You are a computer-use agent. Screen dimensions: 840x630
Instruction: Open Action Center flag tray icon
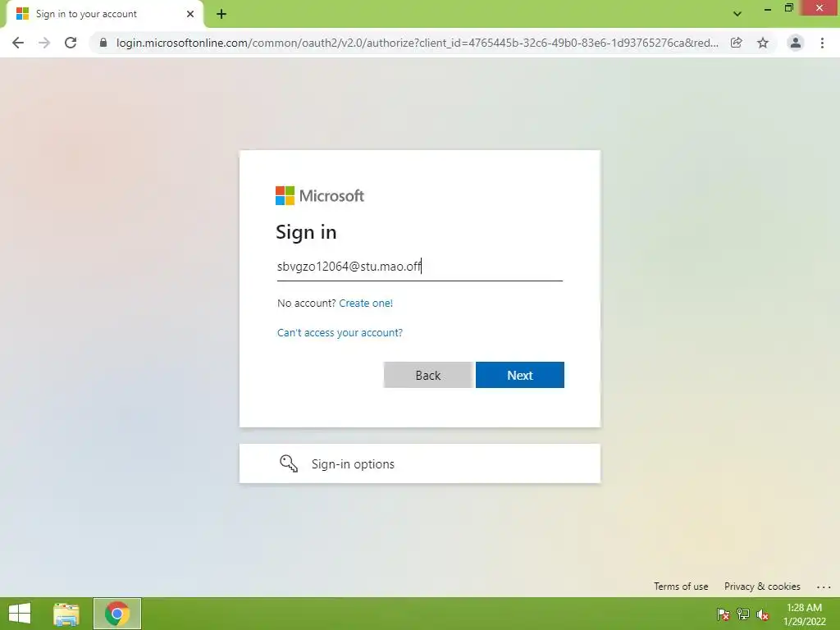pyautogui.click(x=724, y=614)
